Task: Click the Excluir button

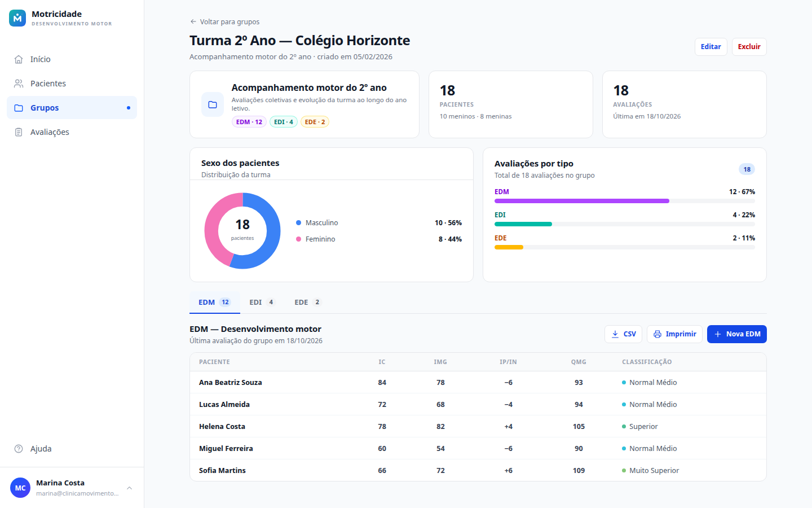Action: click(749, 47)
